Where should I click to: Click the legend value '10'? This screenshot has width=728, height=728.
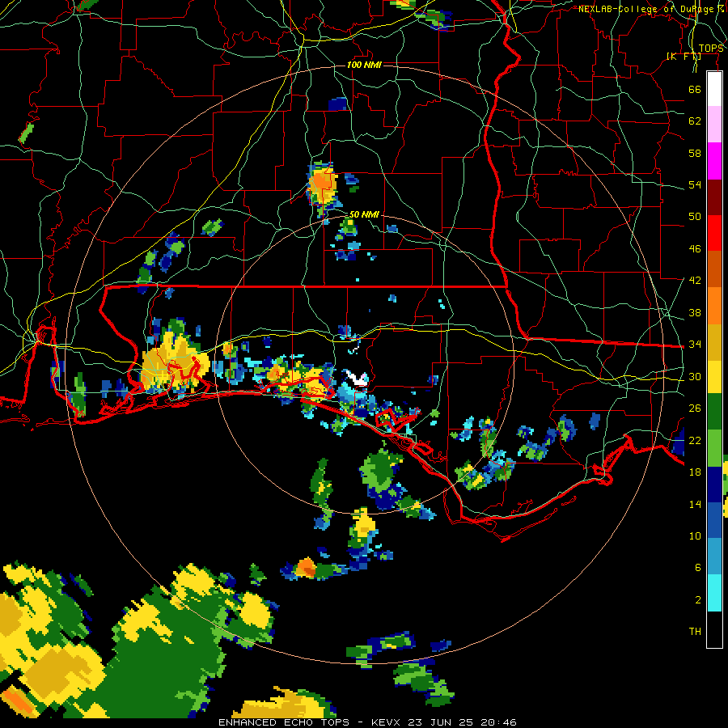point(695,535)
